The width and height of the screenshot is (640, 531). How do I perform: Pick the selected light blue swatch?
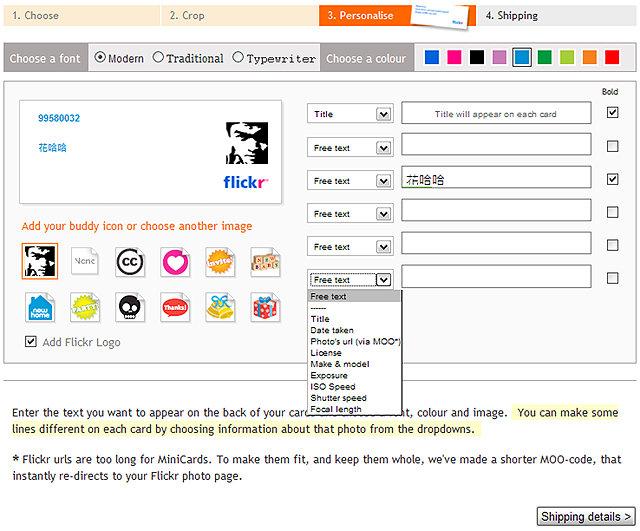point(522,57)
